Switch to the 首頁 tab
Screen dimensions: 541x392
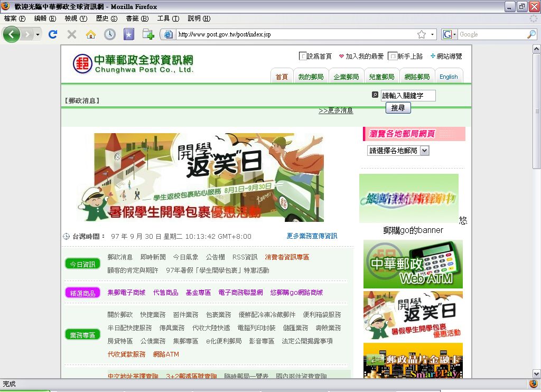pyautogui.click(x=282, y=77)
